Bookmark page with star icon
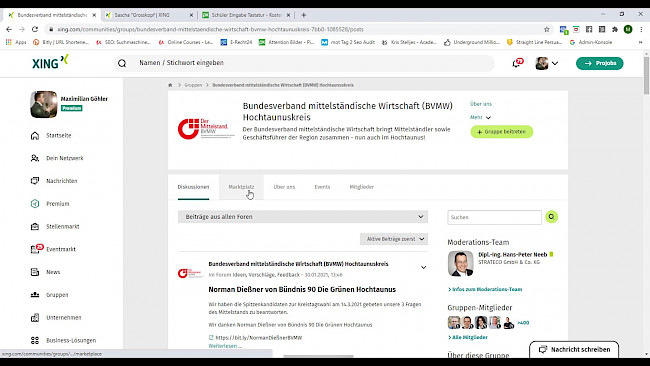This screenshot has width=650, height=366. pyautogui.click(x=547, y=29)
